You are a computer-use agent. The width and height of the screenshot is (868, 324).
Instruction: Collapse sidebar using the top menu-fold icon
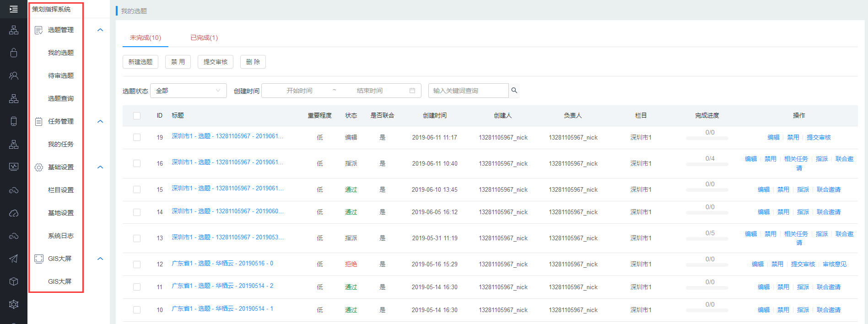click(14, 9)
